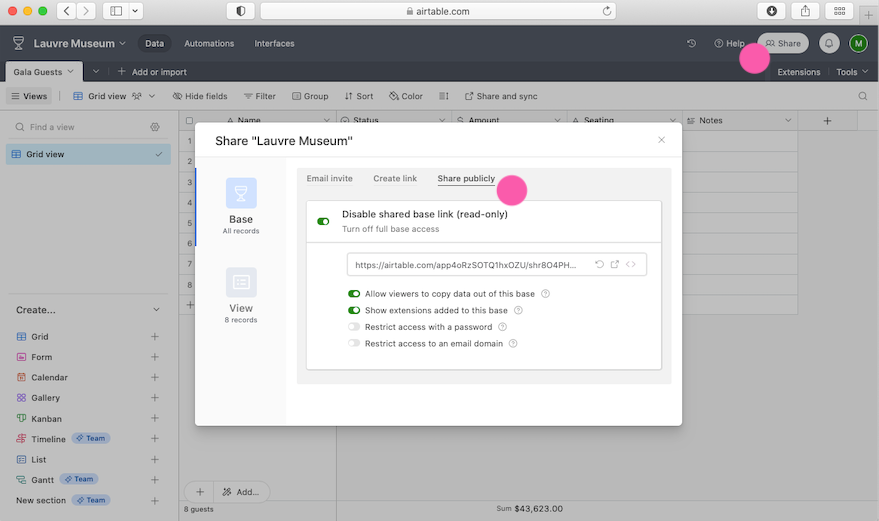This screenshot has width=879, height=521.
Task: Open Interfaces tab
Action: 274,44
